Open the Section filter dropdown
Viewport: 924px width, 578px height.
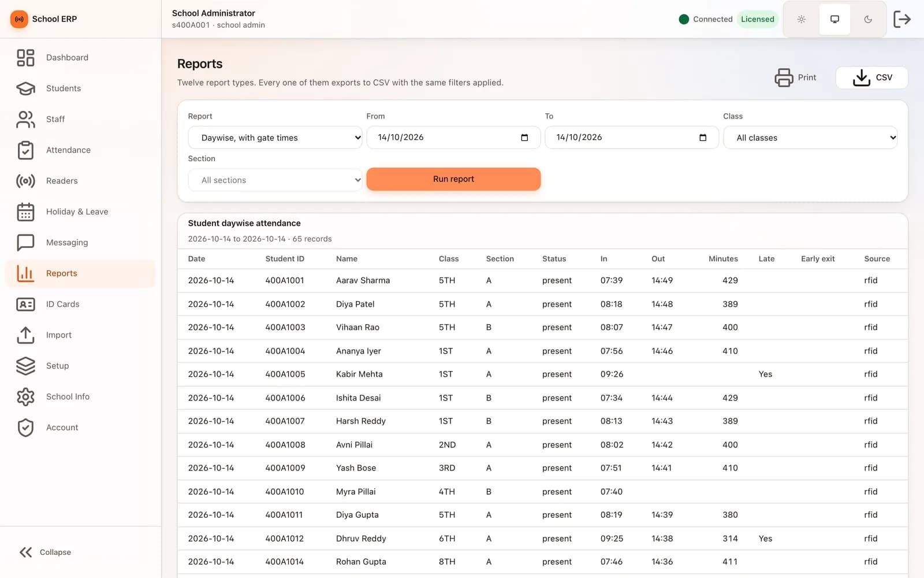(x=275, y=180)
